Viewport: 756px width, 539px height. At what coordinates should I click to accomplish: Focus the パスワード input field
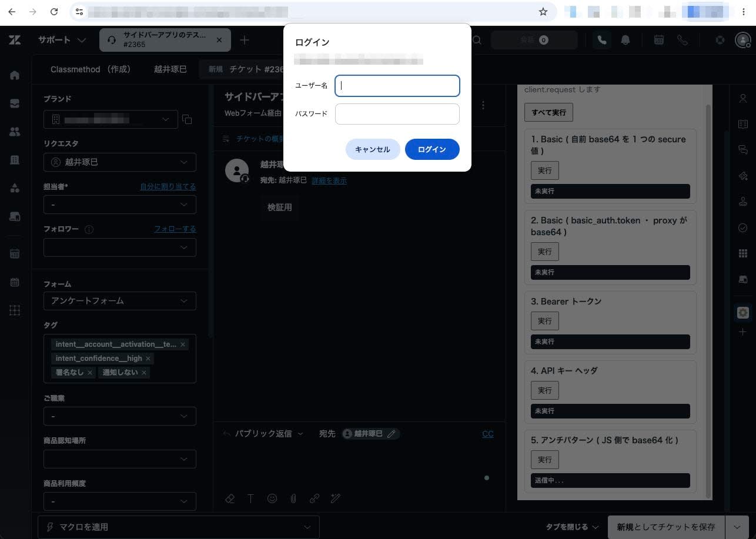point(397,114)
